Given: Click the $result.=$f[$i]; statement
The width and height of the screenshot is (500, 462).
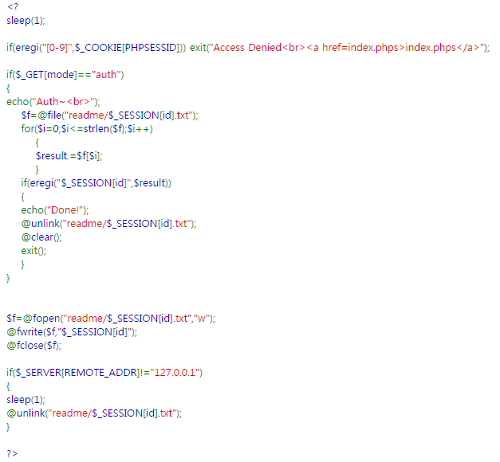Looking at the screenshot, I should click(69, 156).
